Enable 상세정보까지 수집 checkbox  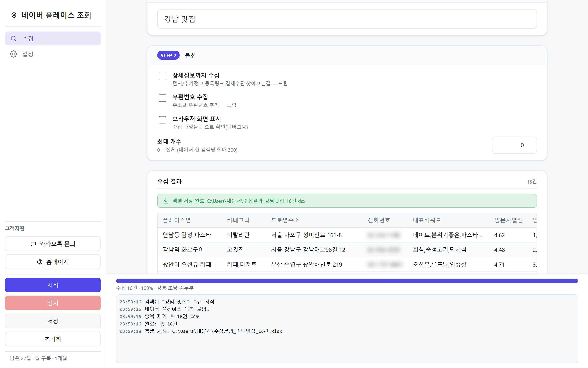pyautogui.click(x=162, y=76)
